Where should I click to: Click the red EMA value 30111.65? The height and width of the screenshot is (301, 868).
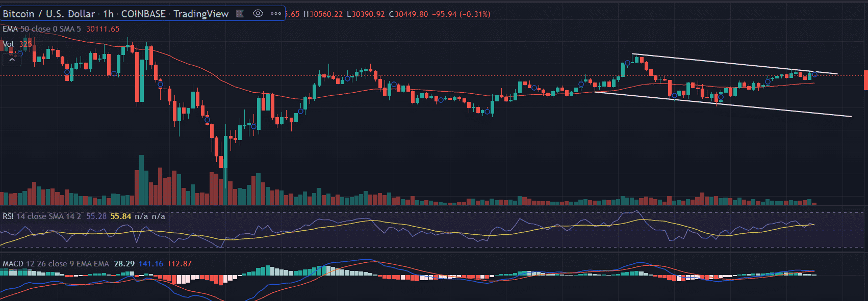coord(103,29)
